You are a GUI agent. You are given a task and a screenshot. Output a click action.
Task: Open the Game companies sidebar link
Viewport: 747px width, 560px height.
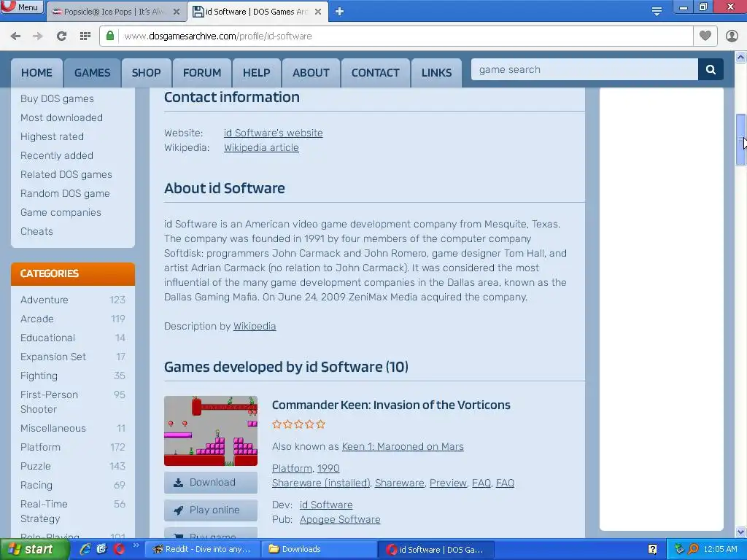[x=61, y=213]
